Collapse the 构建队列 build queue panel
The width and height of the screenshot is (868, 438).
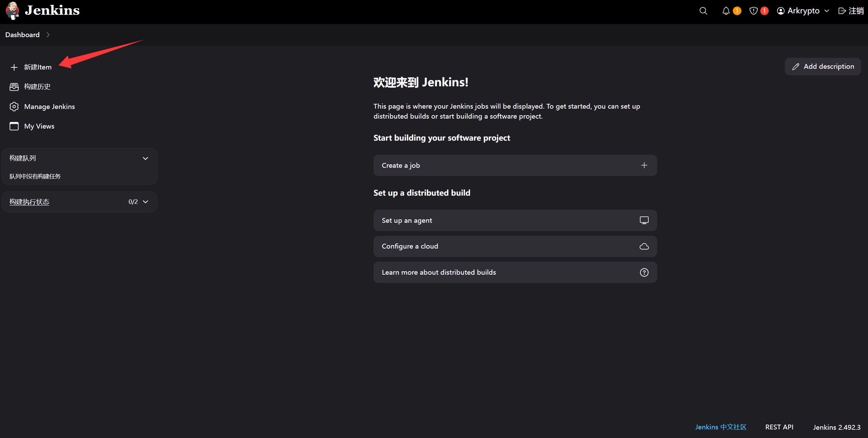[145, 158]
